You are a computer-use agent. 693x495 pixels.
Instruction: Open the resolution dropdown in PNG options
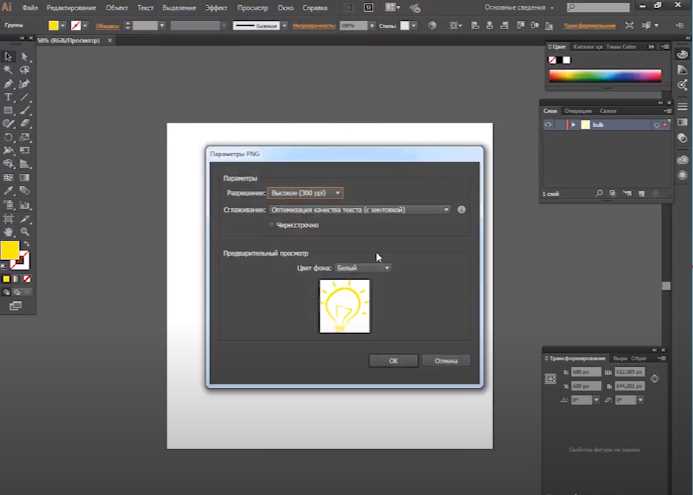305,193
